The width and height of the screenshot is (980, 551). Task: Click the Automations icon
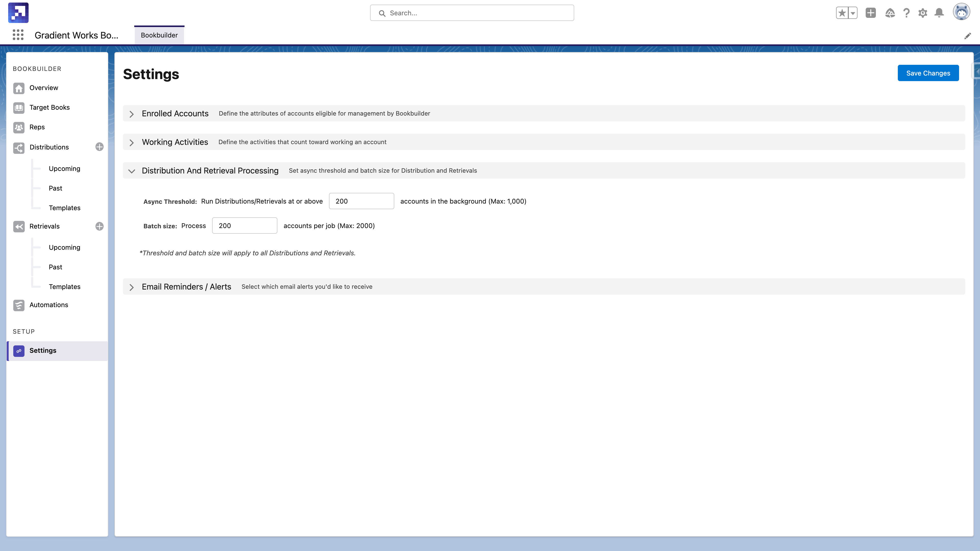click(19, 305)
